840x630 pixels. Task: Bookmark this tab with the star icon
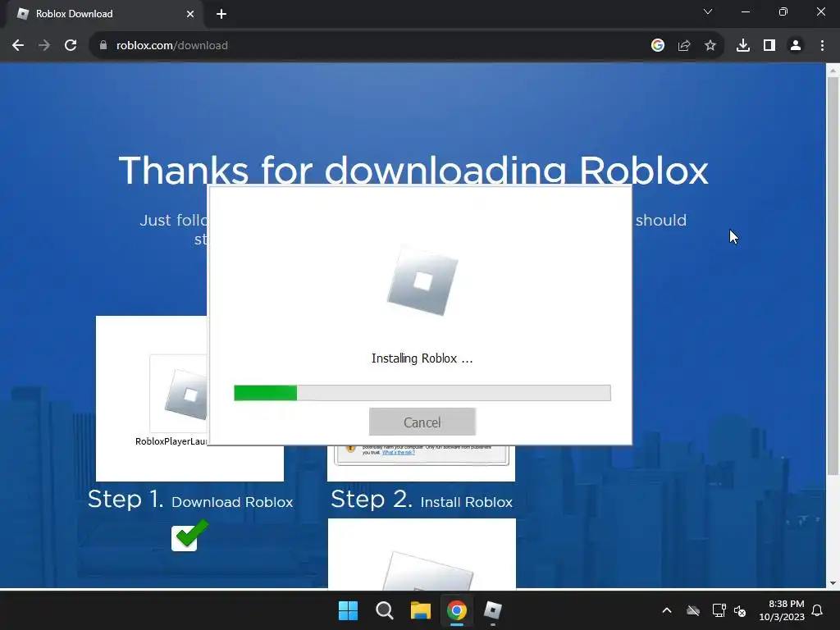pos(710,46)
